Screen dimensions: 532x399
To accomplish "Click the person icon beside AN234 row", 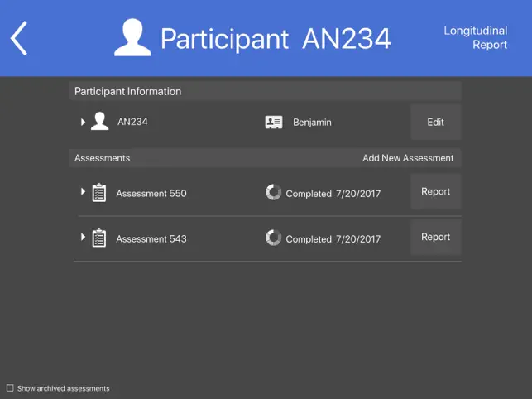I will point(100,121).
